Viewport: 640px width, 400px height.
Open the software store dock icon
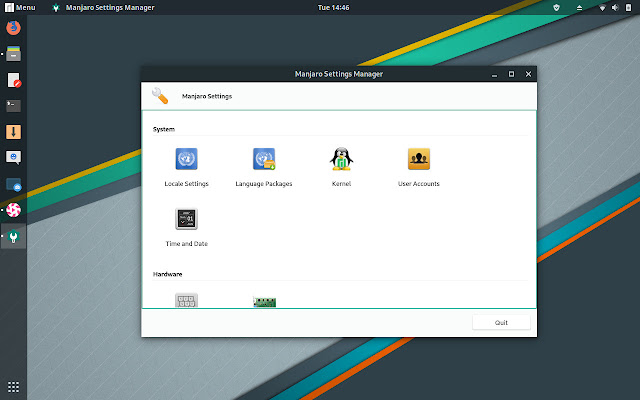(13, 184)
